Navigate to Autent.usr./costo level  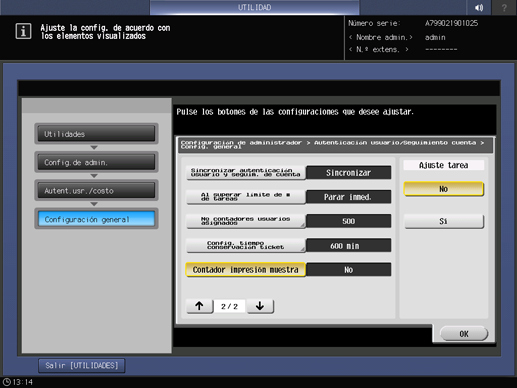[x=96, y=191]
